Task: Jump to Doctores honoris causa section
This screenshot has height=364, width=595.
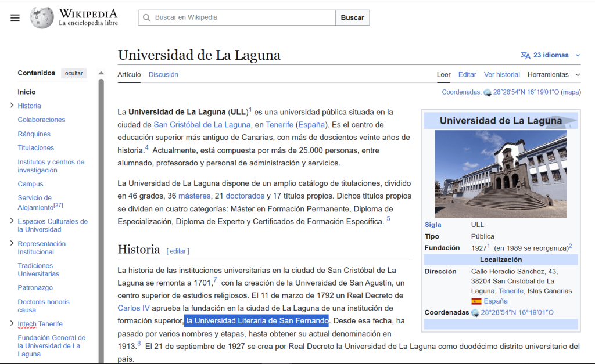Action: (44, 306)
